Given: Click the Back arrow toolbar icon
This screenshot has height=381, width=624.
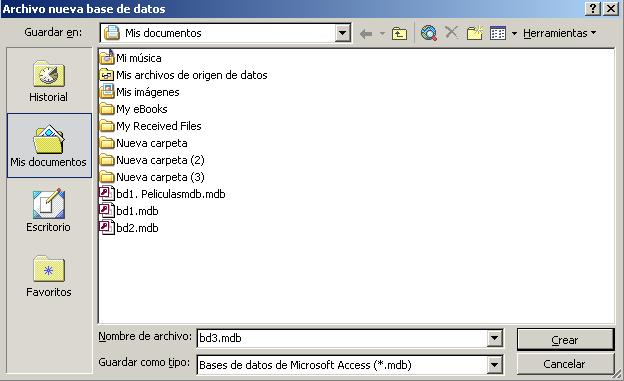Looking at the screenshot, I should (366, 33).
